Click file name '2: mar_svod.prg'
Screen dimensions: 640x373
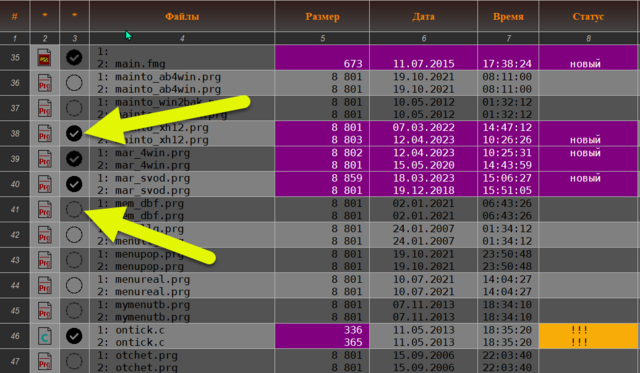(x=144, y=191)
